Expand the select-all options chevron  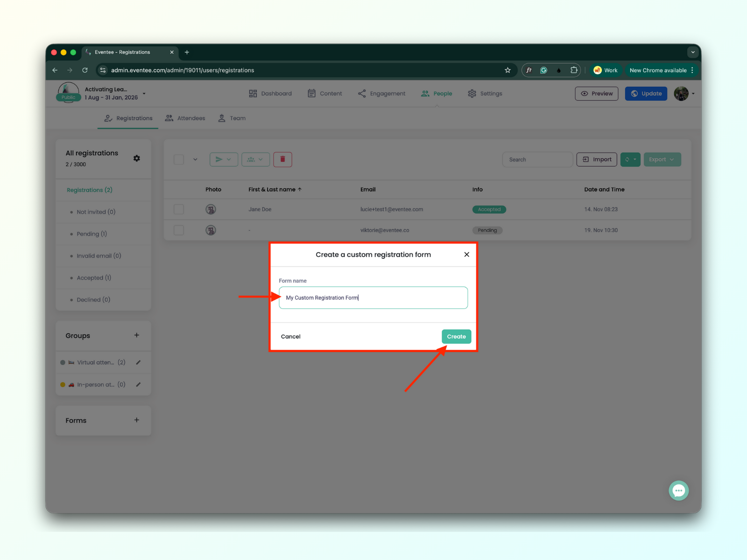(195, 160)
